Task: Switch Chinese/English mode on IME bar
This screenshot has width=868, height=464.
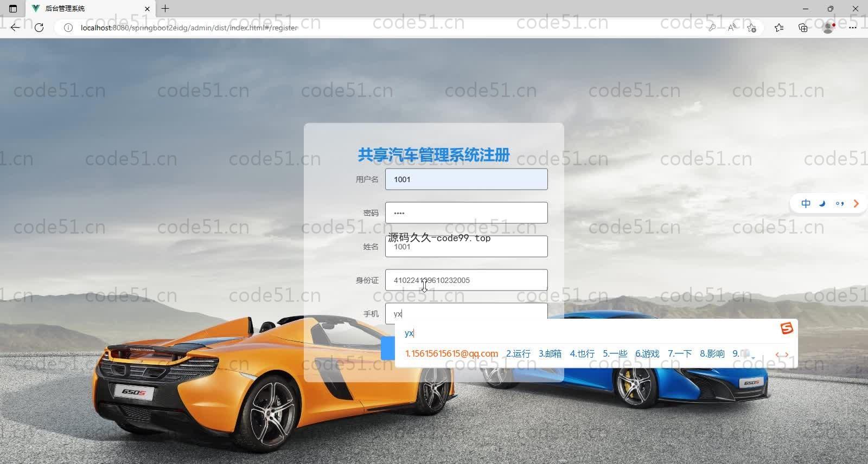Action: click(x=806, y=203)
